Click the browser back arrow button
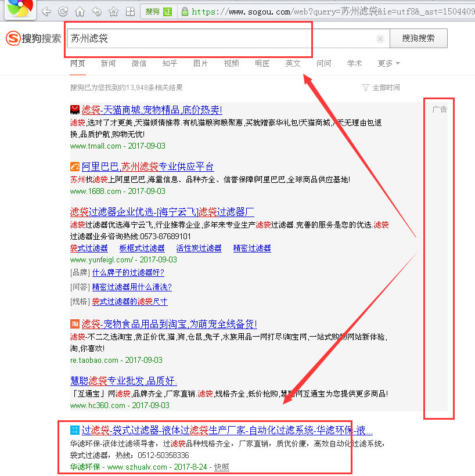Screen dimensions: 475x476 [47, 12]
